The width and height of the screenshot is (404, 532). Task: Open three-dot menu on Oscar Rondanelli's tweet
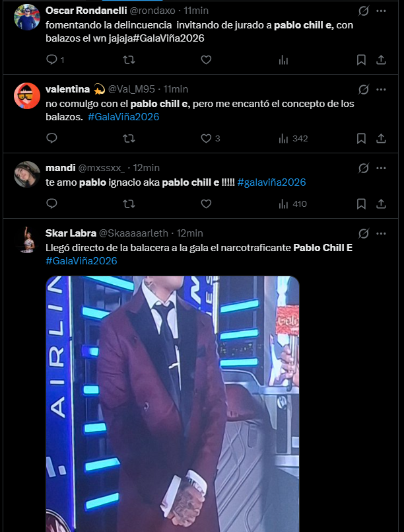(381, 11)
